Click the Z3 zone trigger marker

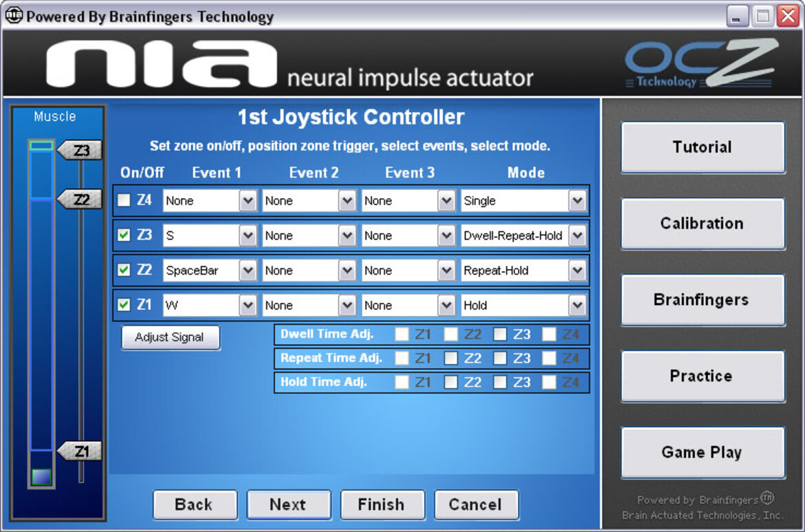point(80,150)
